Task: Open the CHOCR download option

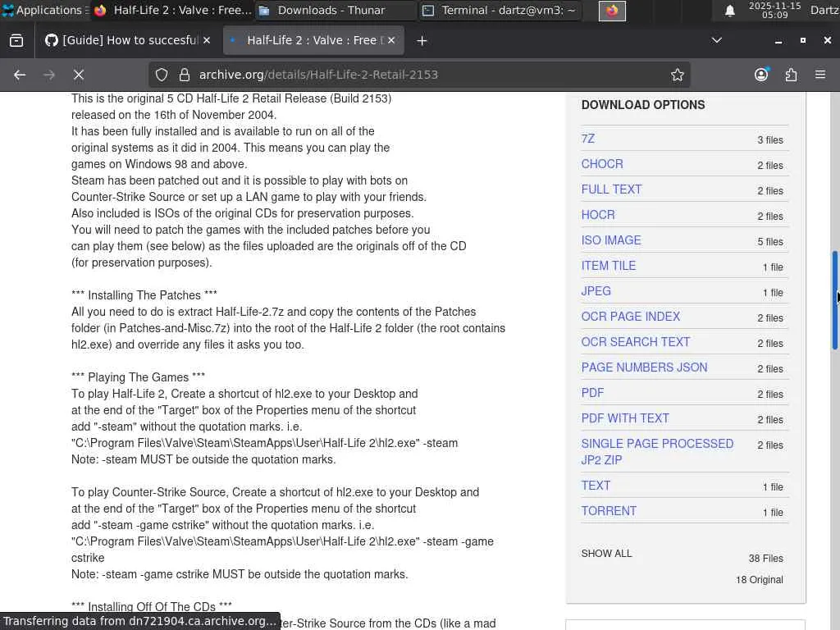Action: click(x=602, y=164)
